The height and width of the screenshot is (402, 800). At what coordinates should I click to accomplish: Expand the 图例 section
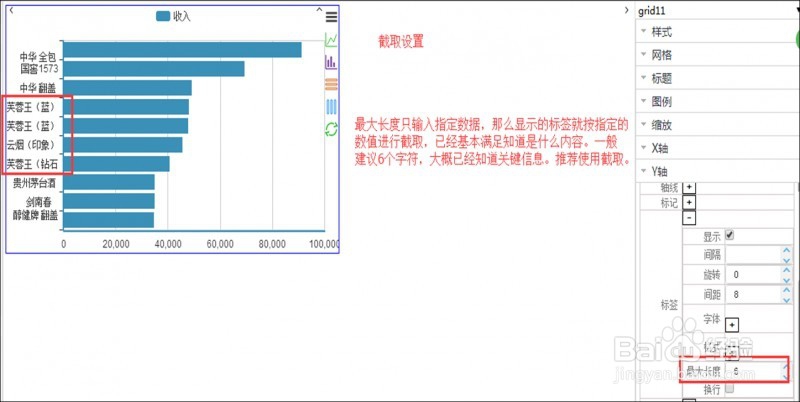717,102
